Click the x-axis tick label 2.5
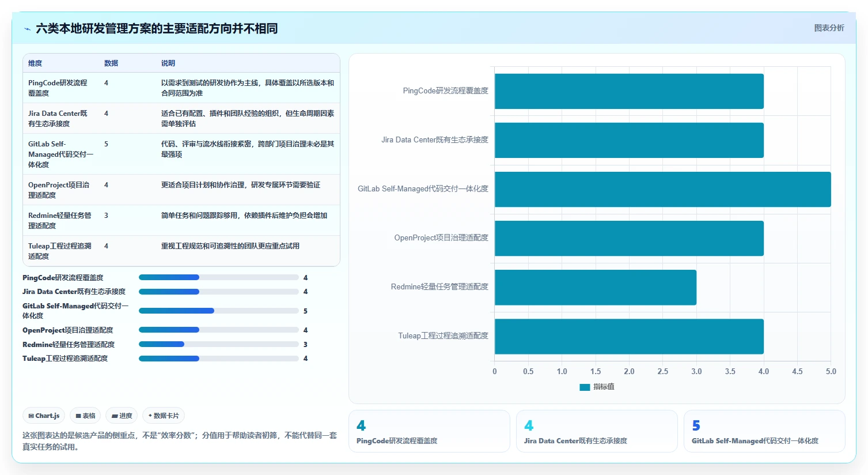This screenshot has height=475, width=868. [663, 371]
